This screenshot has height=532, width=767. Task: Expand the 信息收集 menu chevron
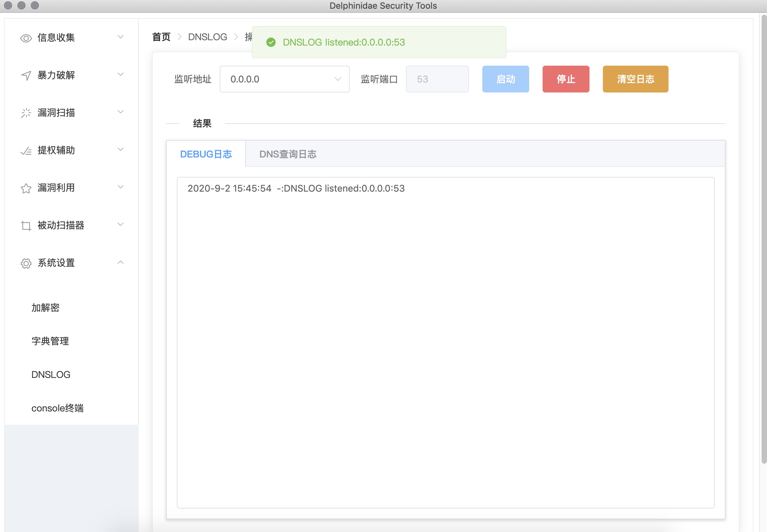click(x=121, y=37)
